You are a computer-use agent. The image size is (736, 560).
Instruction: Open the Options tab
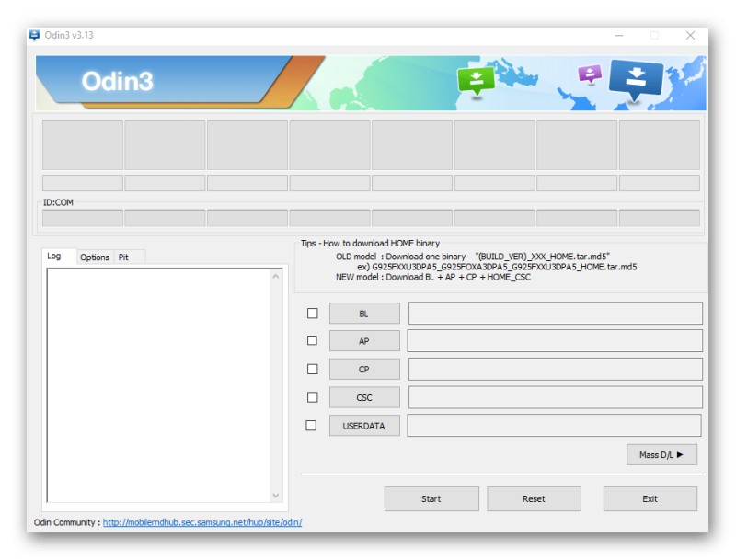(95, 257)
